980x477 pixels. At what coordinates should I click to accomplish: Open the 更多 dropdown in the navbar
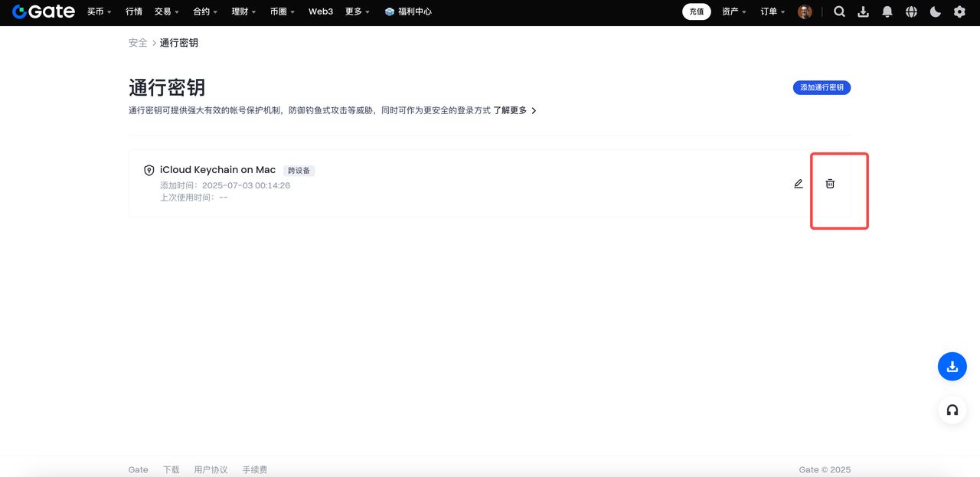tap(353, 11)
